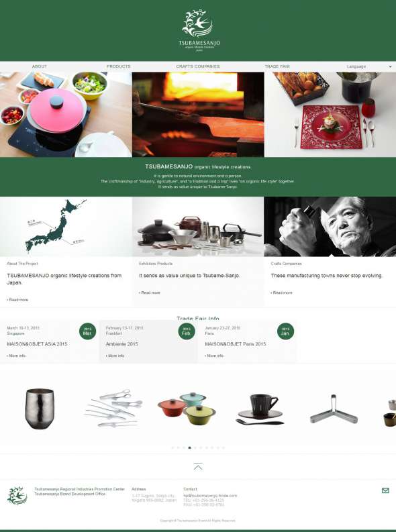Screen dimensions: 396x532
Task: Select the first carousel pagination dot
Action: click(x=172, y=447)
